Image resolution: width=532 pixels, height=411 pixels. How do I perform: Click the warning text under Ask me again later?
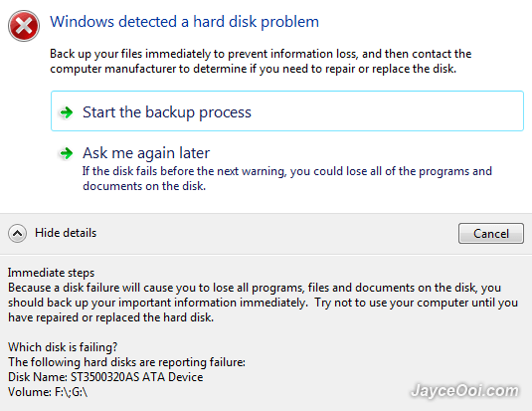pos(287,179)
